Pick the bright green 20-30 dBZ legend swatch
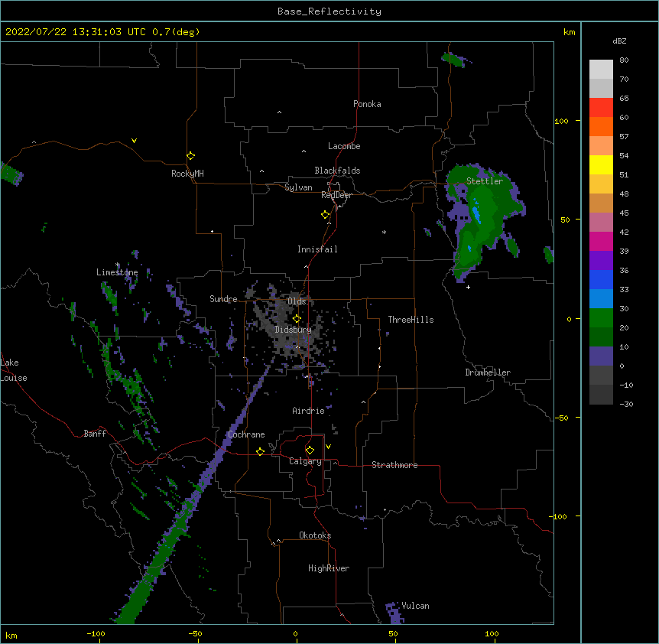Viewport: 659px width, 644px height. [x=601, y=318]
